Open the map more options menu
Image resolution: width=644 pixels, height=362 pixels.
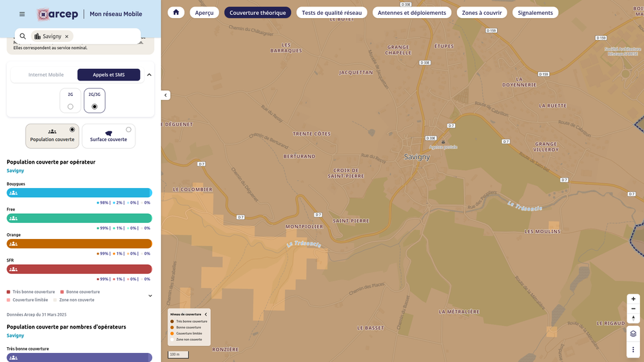tap(633, 350)
